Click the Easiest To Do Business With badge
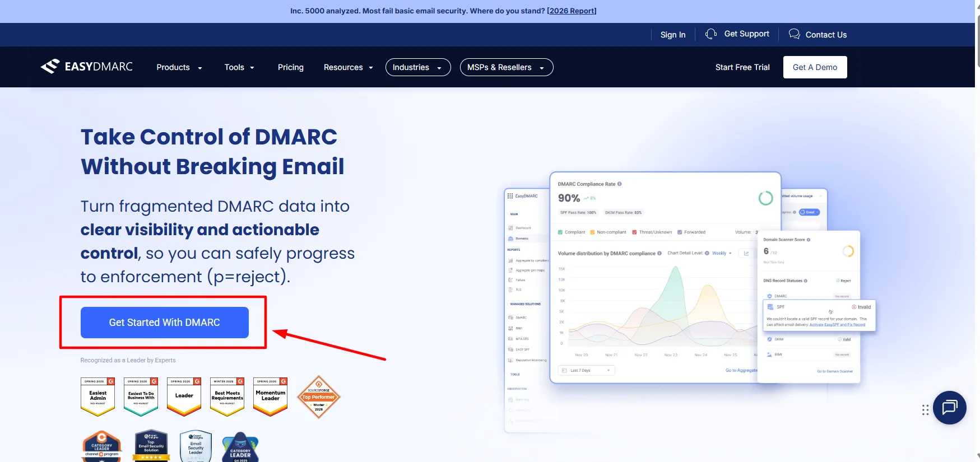The width and height of the screenshot is (980, 462). click(141, 396)
